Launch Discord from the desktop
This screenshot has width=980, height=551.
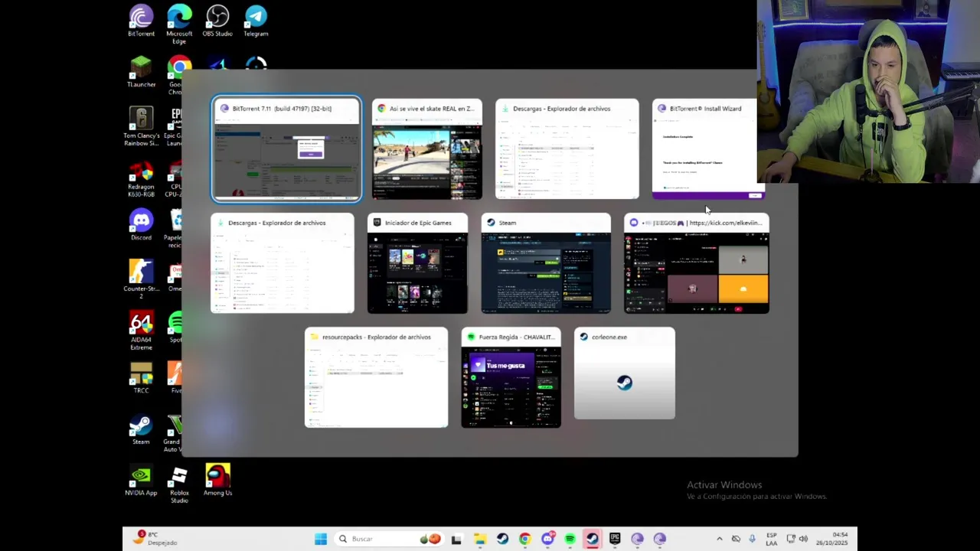click(141, 225)
